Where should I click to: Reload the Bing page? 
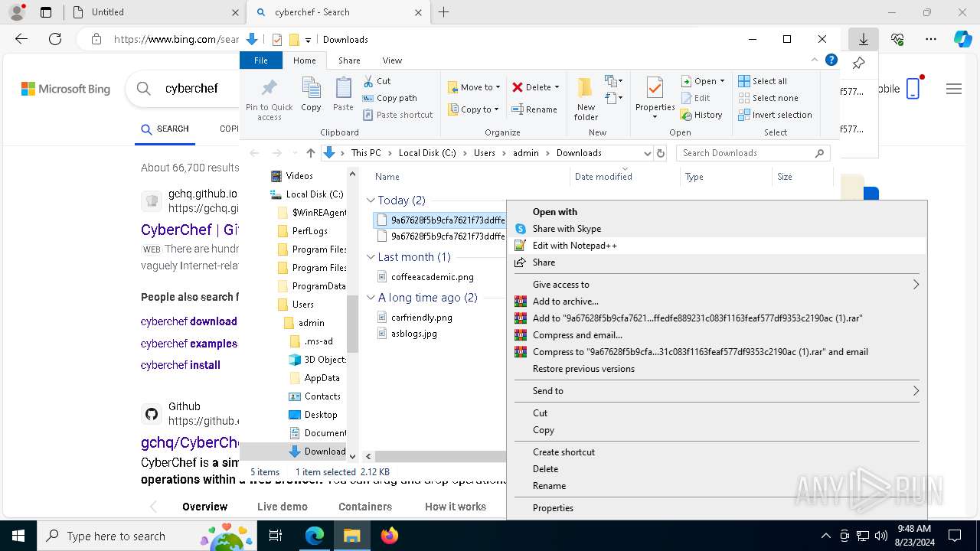click(x=55, y=39)
